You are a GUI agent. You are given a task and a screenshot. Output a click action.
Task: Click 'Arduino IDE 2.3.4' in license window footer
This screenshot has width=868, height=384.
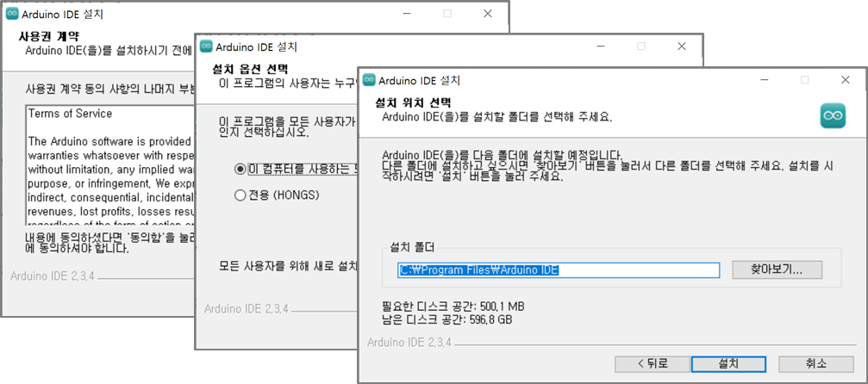click(x=53, y=276)
